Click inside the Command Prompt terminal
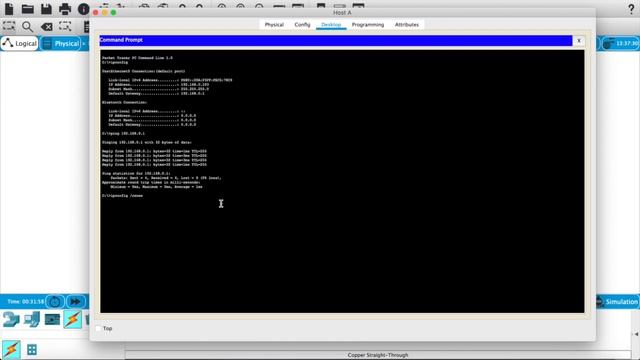 [342, 181]
